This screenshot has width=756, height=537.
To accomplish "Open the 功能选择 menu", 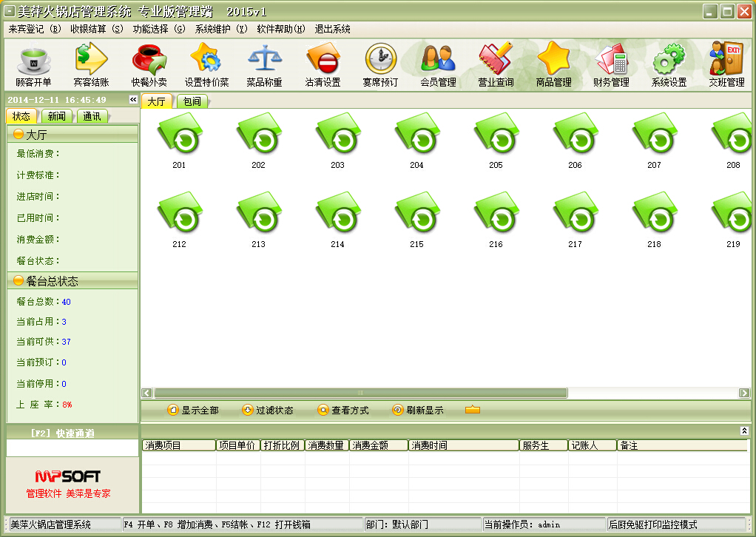I will click(x=159, y=30).
